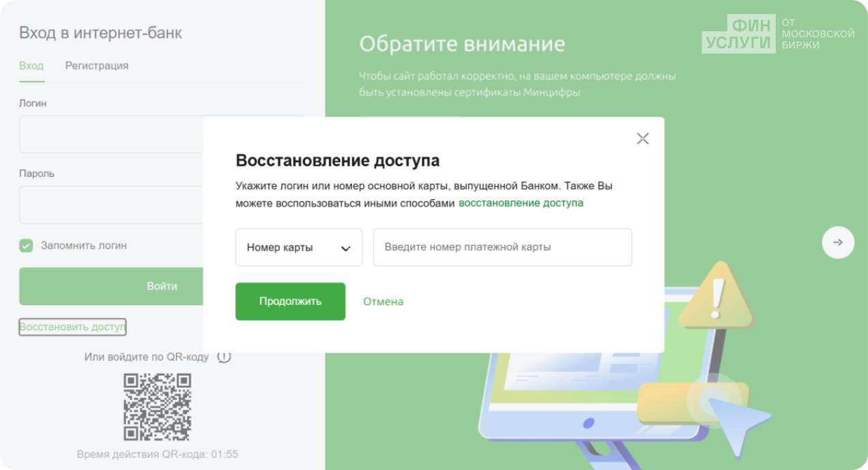Switch to the Регистрация tab
This screenshot has width=868, height=470.
[97, 66]
